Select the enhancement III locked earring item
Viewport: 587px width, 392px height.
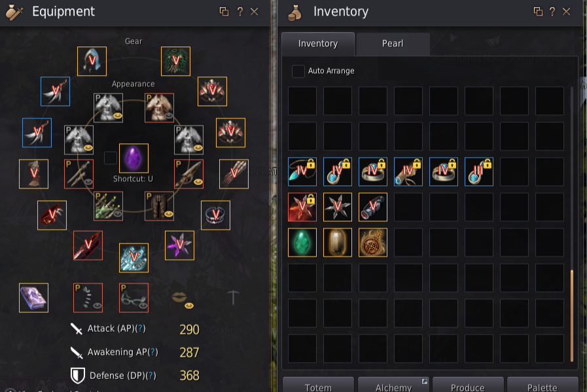(x=479, y=172)
